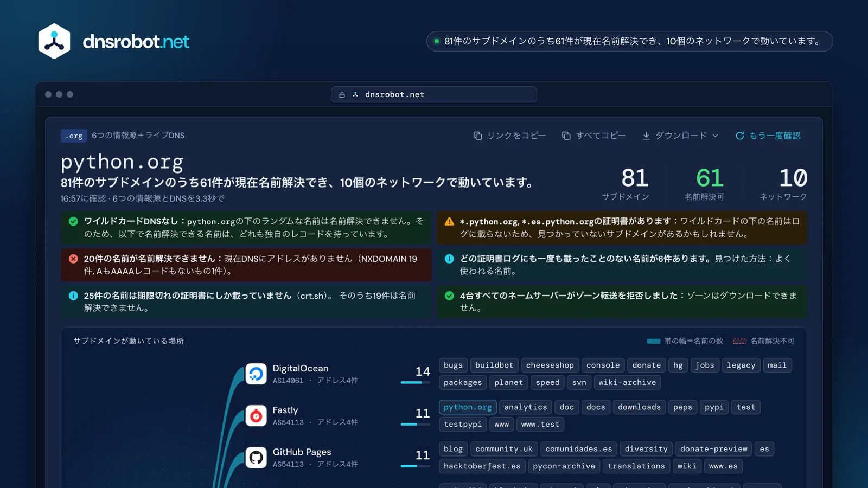The height and width of the screenshot is (488, 868).
Task: Click the orange warning triangle icon
Action: 449,221
